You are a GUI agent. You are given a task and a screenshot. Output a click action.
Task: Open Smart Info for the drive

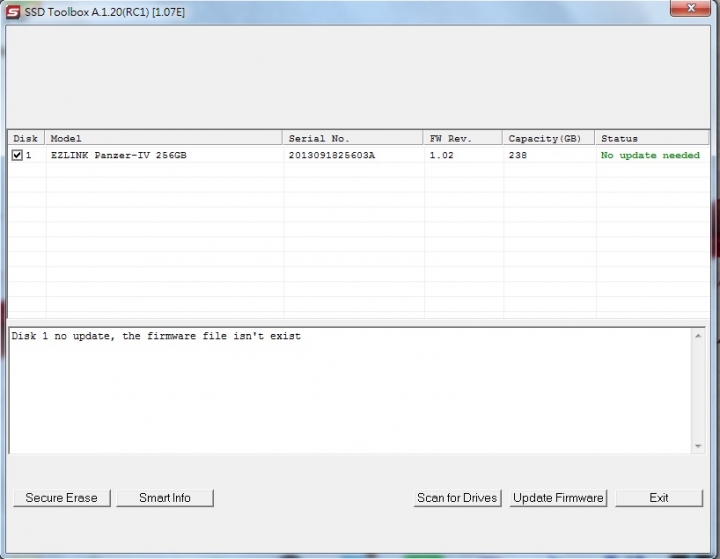click(165, 498)
